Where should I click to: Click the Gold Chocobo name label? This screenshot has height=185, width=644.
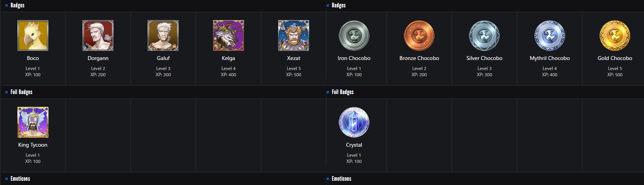(615, 58)
